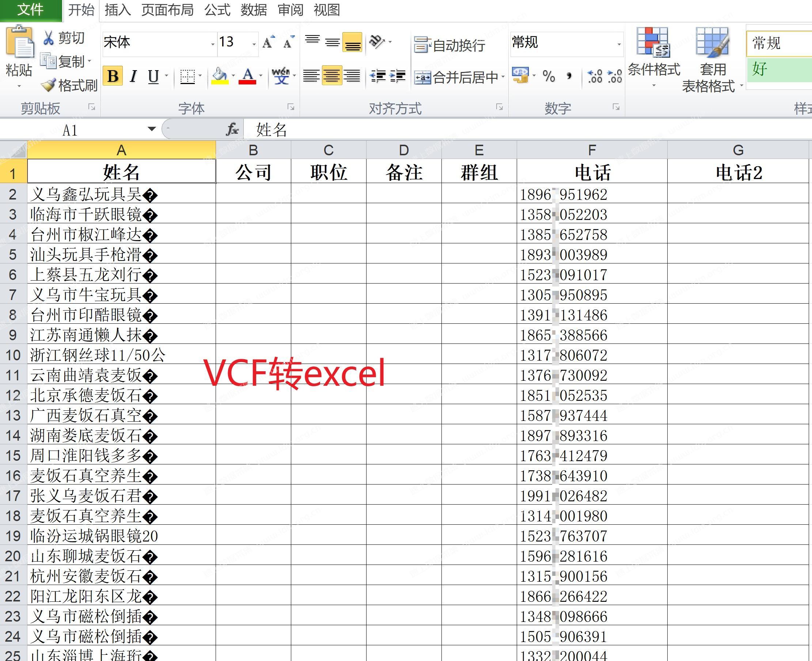The image size is (812, 661).
Task: Apply red font color A icon
Action: (x=247, y=76)
